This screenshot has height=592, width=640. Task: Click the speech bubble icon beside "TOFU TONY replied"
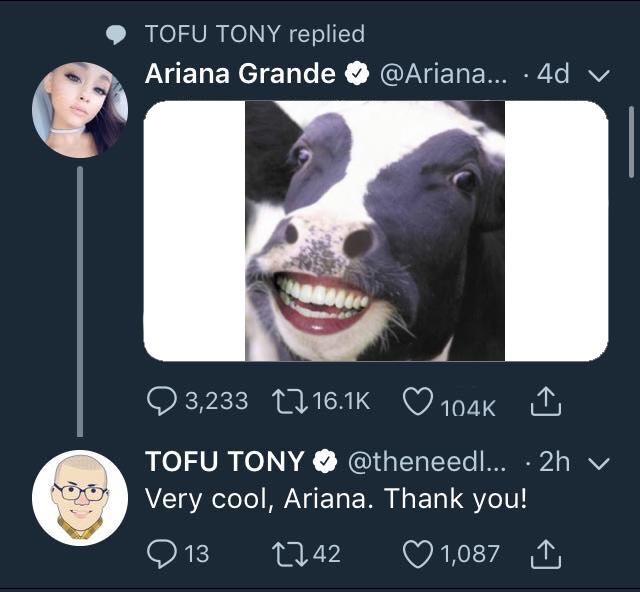(x=117, y=35)
